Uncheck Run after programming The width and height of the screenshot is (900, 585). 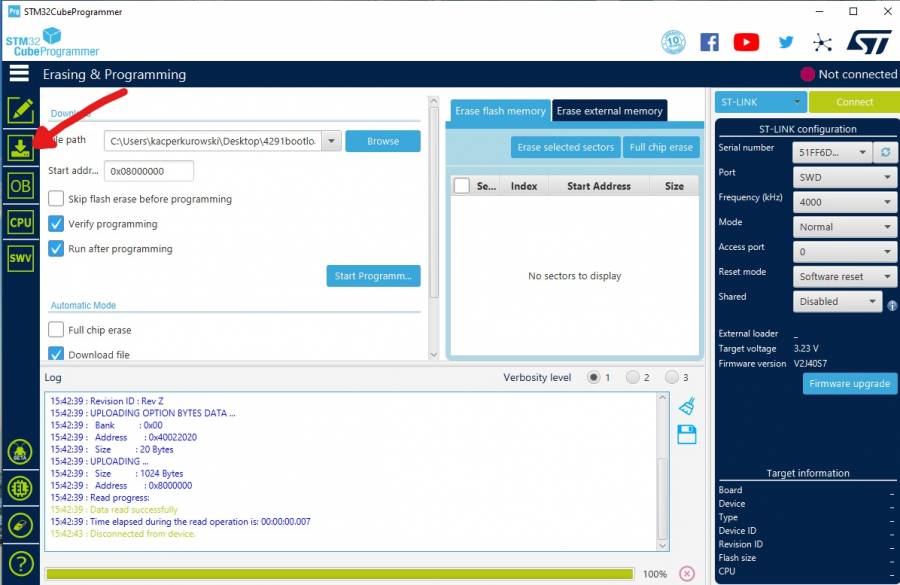point(56,249)
